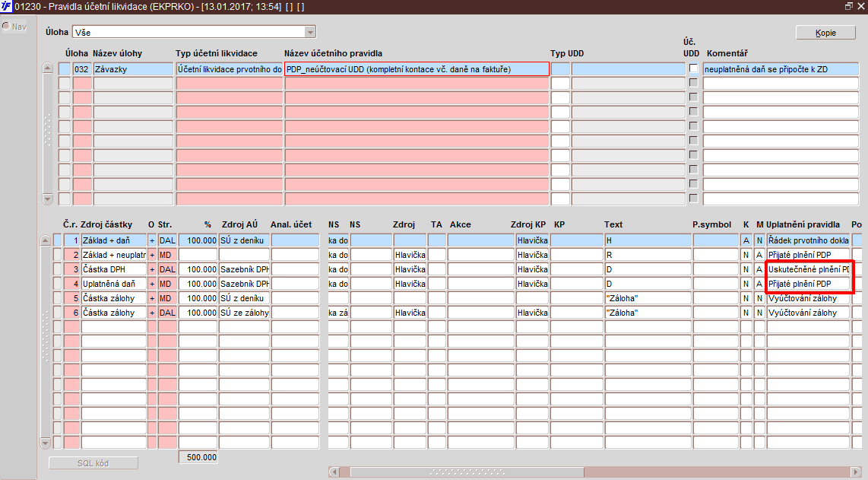This screenshot has height=480, width=868.
Task: Click the upper table scroll up arrow
Action: 48,68
